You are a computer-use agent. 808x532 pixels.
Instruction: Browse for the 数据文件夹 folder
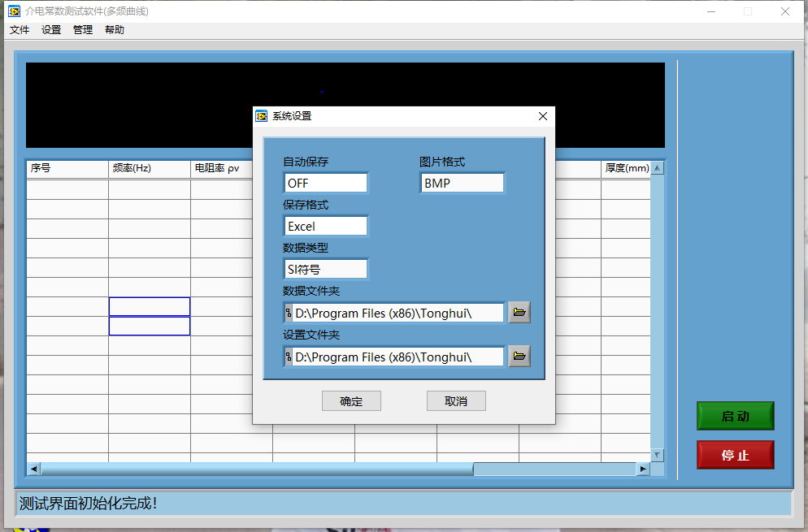pos(519,313)
